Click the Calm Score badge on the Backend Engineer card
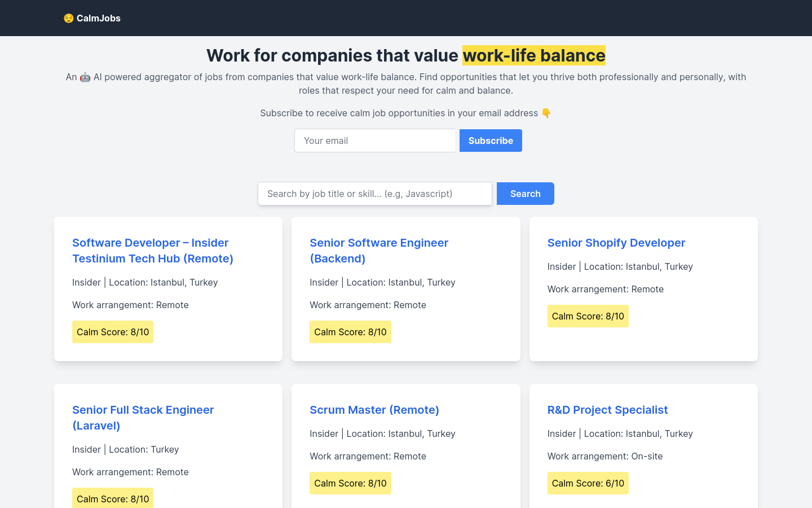The height and width of the screenshot is (508, 812). pos(350,332)
